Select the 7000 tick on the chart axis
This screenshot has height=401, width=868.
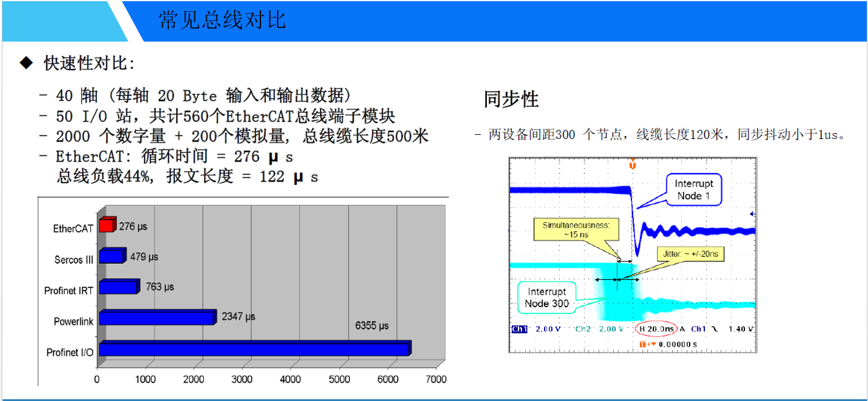[436, 379]
